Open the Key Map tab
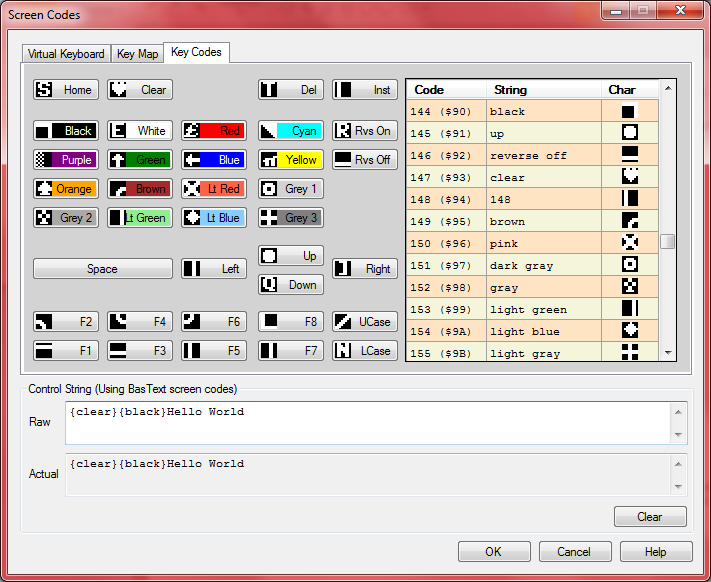The width and height of the screenshot is (711, 582). [137, 54]
